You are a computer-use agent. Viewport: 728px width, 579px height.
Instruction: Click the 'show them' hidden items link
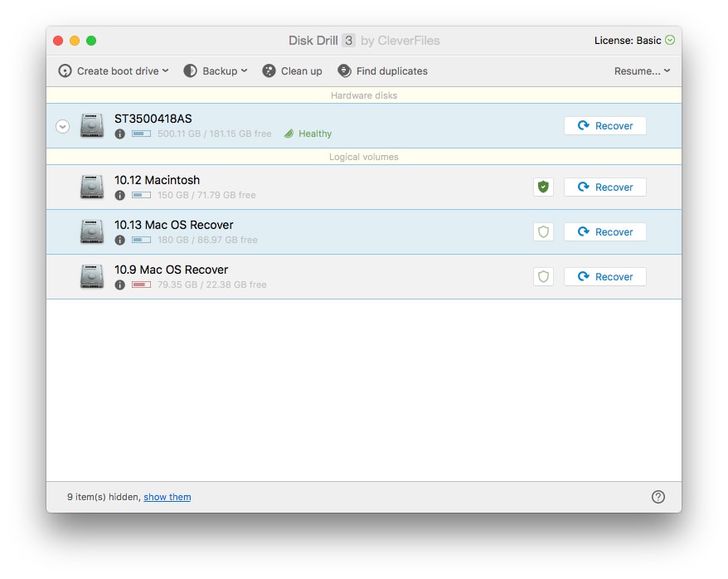(x=167, y=497)
